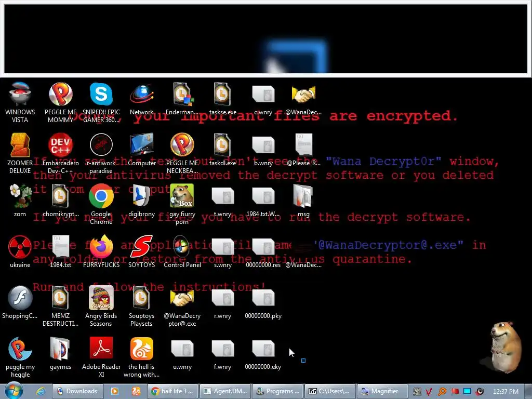
Task: Open the 1984.txt file
Action: (x=60, y=252)
